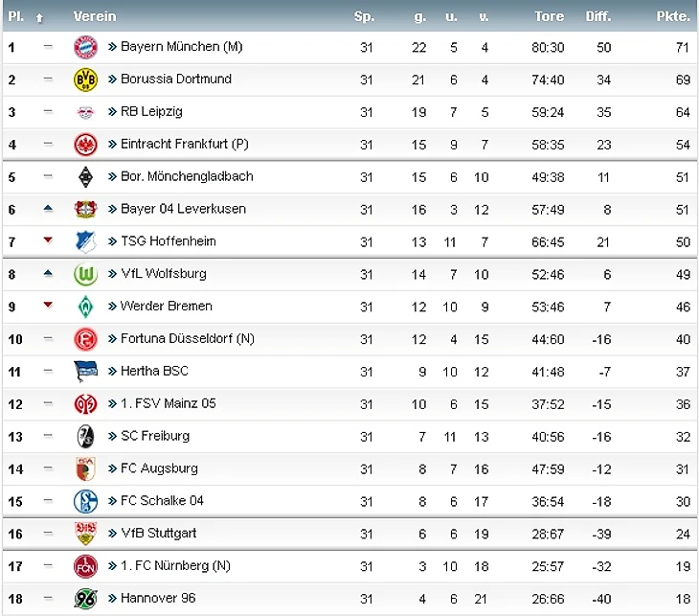Click the Hannover 96 club crest
The height and width of the screenshot is (616, 699).
86,599
